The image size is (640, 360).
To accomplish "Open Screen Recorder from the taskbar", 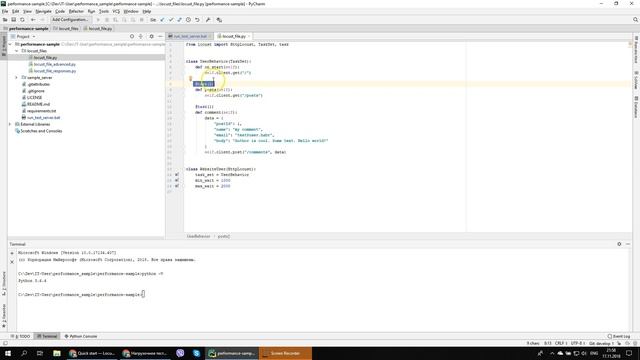I will coord(285,353).
